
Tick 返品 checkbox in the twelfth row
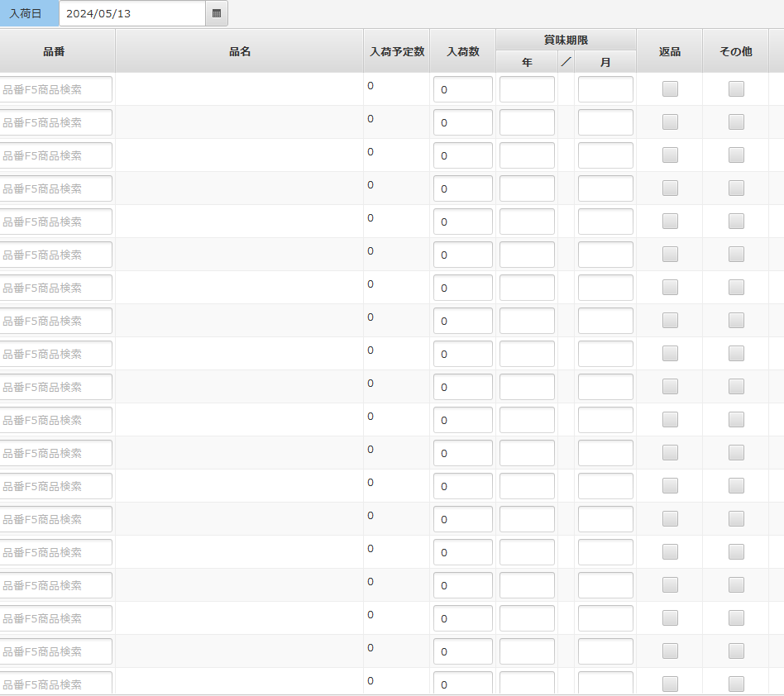point(670,453)
